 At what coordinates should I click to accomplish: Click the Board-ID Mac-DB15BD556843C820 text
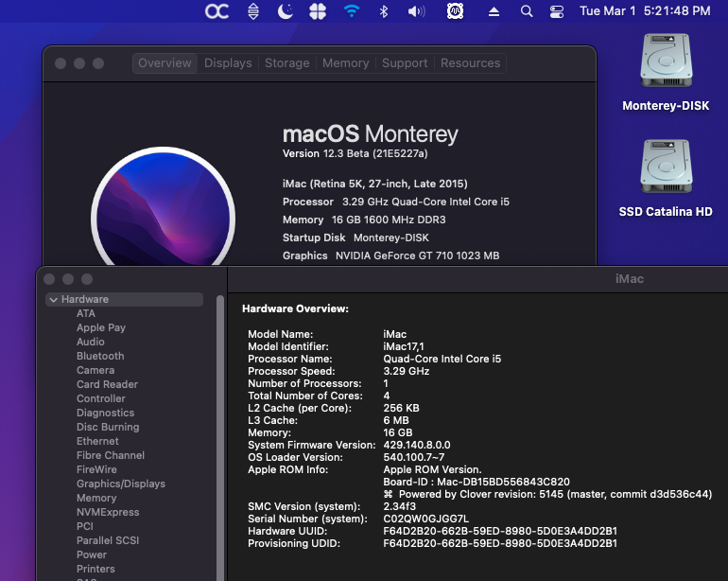(477, 482)
